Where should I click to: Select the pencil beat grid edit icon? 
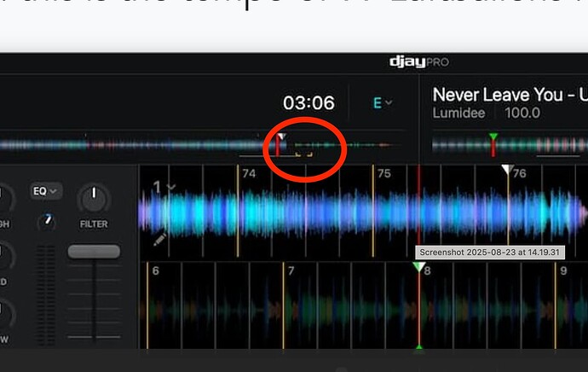tap(159, 239)
